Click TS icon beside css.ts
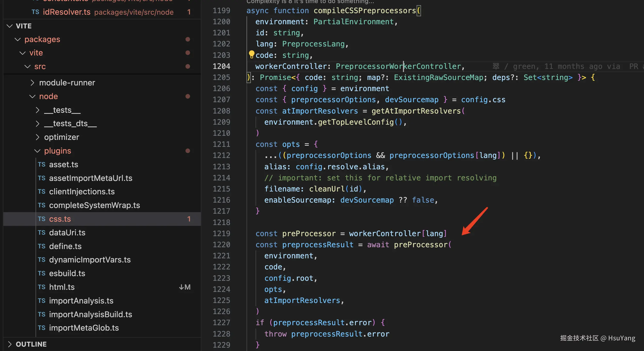The image size is (644, 351). (x=42, y=219)
